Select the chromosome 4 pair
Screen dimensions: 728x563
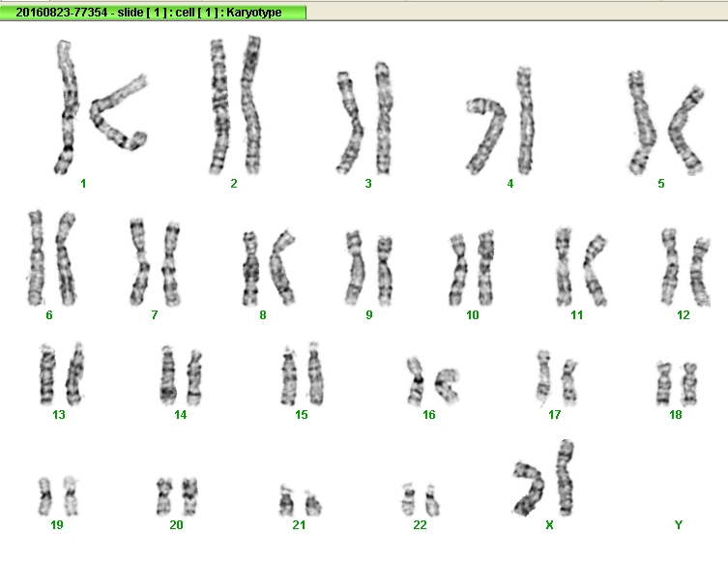(500, 121)
